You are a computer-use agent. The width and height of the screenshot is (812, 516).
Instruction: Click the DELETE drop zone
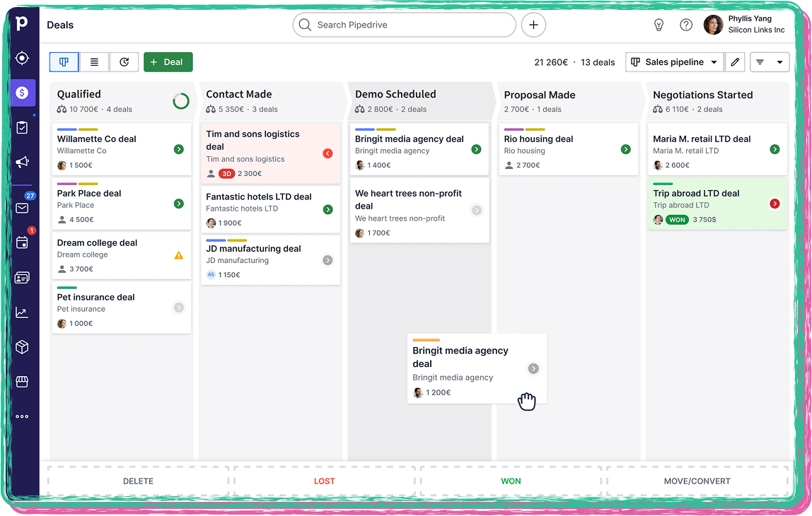(x=138, y=481)
